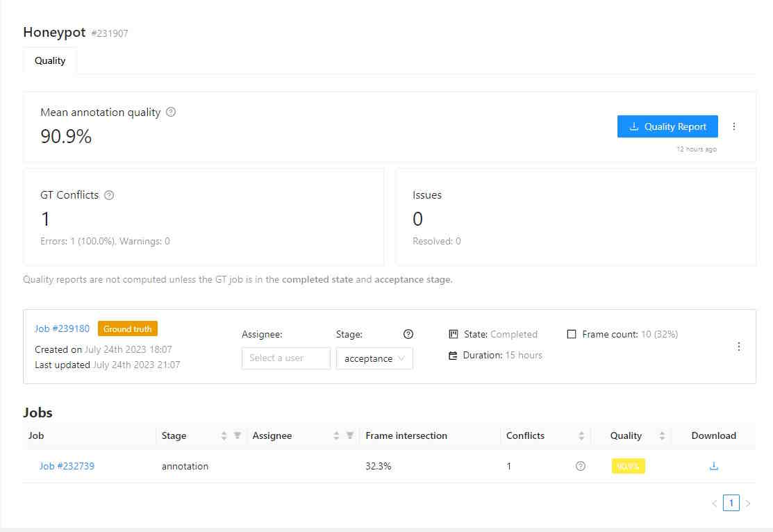Open the Assignee column filter dropdown
This screenshot has width=773, height=532.
(350, 435)
